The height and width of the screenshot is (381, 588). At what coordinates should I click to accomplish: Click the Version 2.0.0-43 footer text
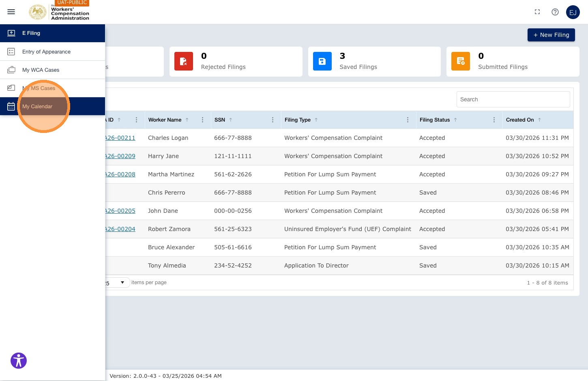(165, 376)
